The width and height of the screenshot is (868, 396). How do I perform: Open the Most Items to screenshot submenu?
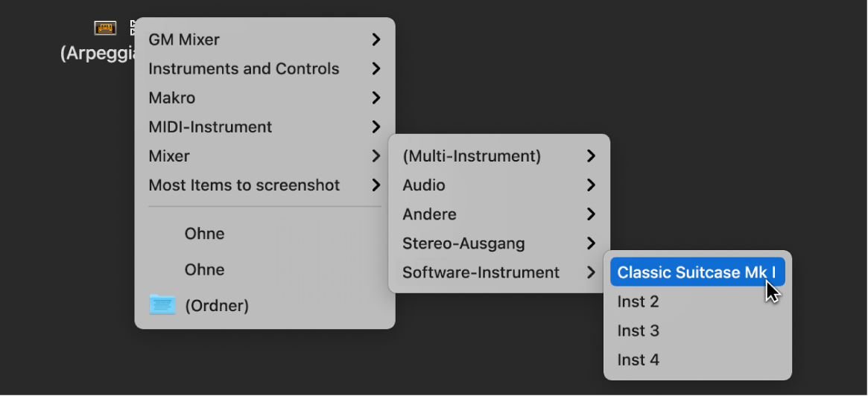pyautogui.click(x=244, y=185)
